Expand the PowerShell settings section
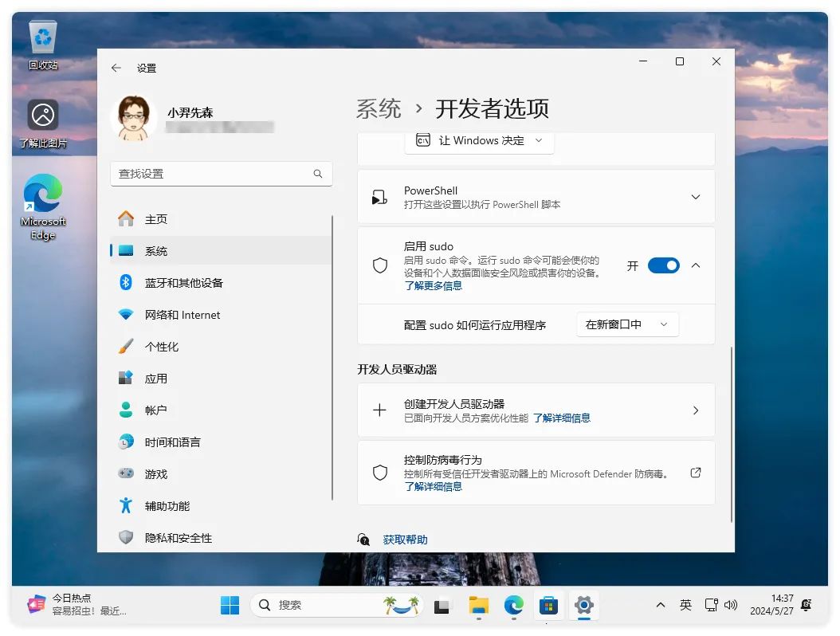The height and width of the screenshot is (636, 840). 695,197
